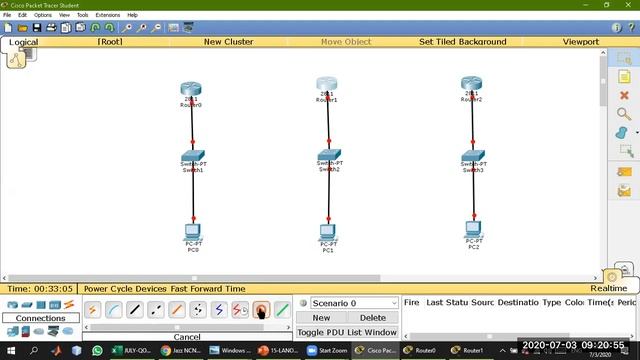Choose the copper cross-over dashed cable

156,310
